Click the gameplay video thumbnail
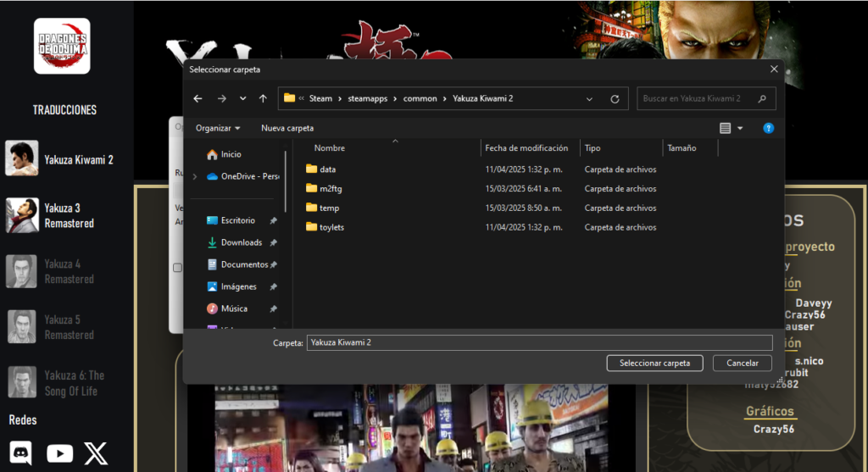 click(x=411, y=428)
